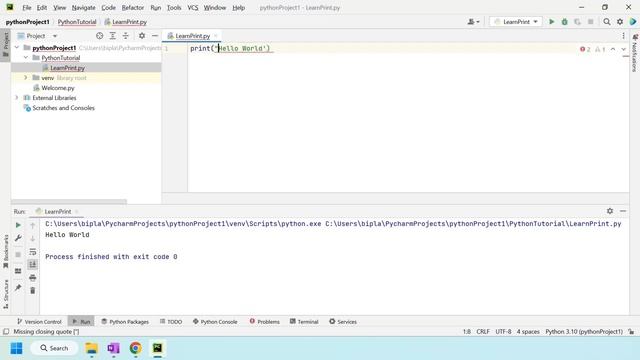Select LearnPrint.py in project tree
Screen dimensions: 640x360
tap(67, 68)
